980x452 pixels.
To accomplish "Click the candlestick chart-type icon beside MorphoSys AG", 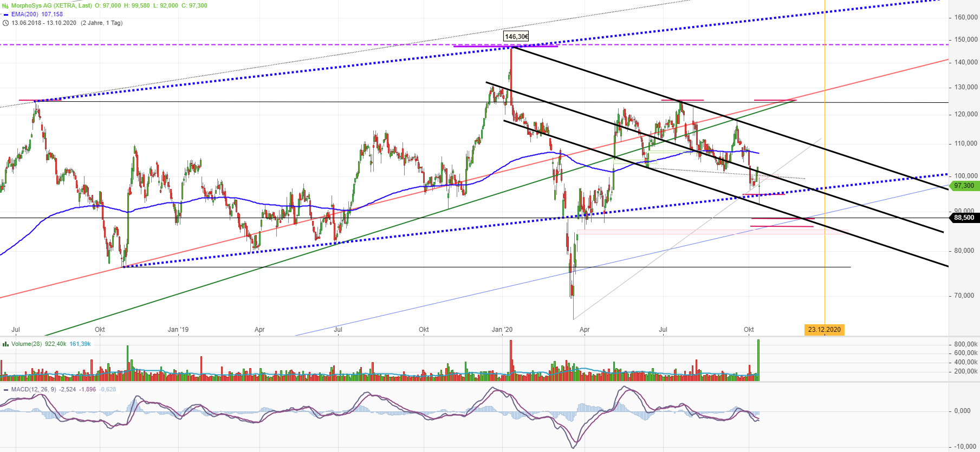I will (5, 5).
